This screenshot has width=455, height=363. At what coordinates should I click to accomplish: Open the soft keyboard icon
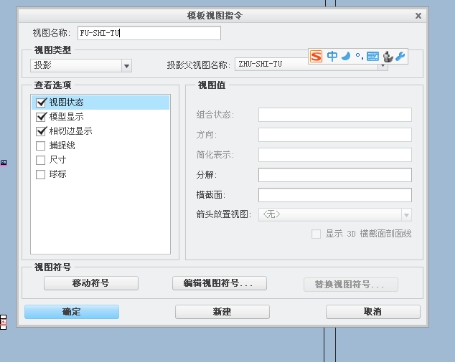pos(372,56)
